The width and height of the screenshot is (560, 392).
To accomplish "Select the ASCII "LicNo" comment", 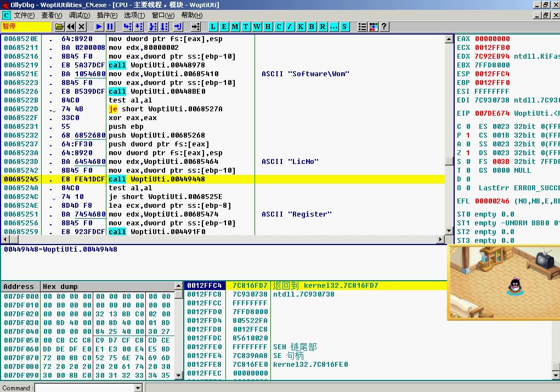I will [x=290, y=162].
